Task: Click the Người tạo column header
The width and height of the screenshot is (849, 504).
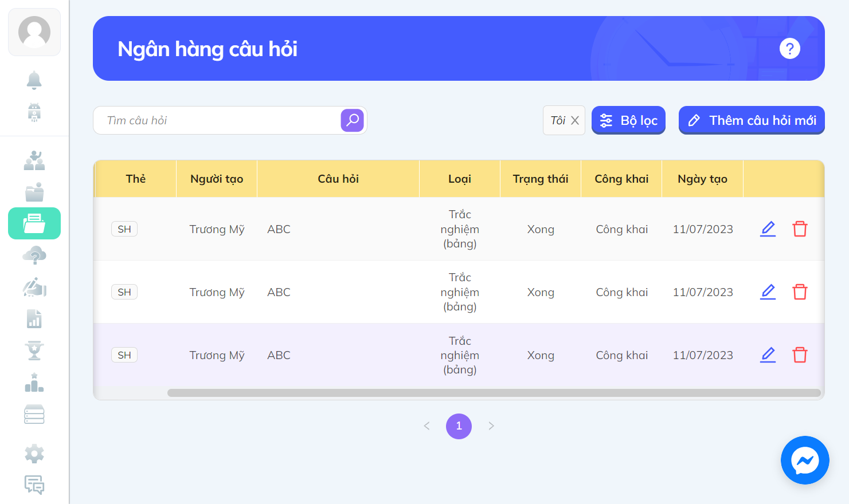Action: (x=217, y=179)
